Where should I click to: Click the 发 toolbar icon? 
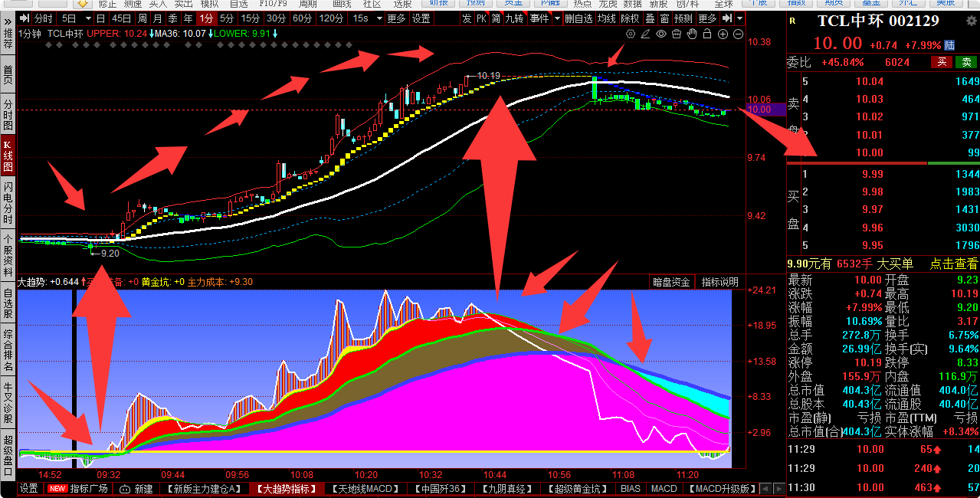[467, 18]
